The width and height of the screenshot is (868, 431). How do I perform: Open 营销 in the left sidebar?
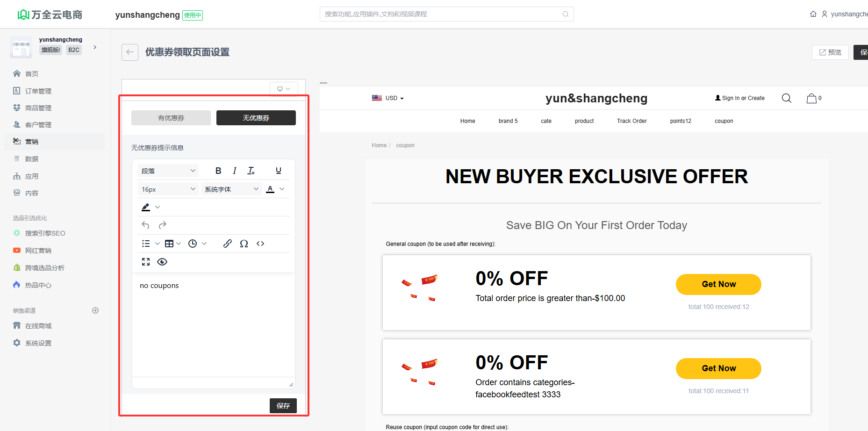32,142
